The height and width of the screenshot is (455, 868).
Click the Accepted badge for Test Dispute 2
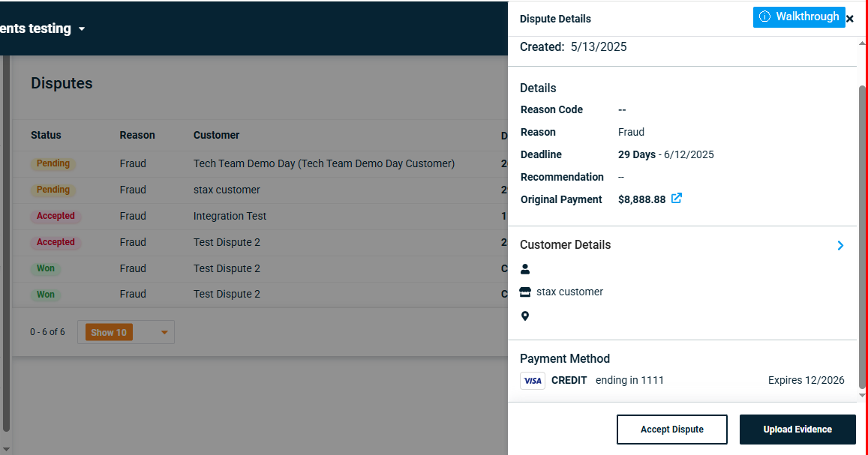(x=56, y=242)
